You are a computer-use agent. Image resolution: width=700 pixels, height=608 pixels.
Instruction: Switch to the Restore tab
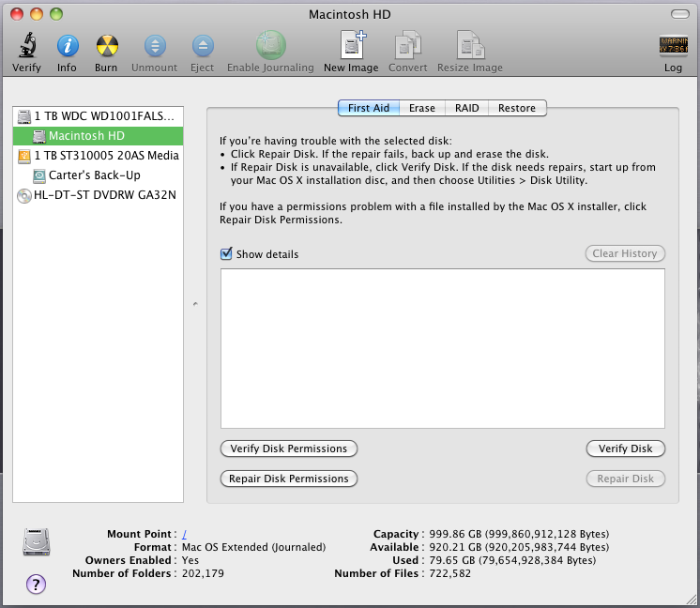[517, 108]
